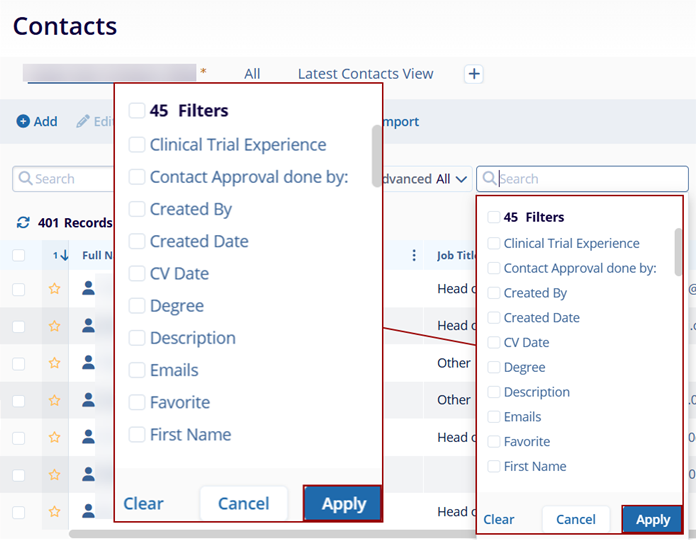Star the first contact row as favorite
696x540 pixels.
coord(55,289)
